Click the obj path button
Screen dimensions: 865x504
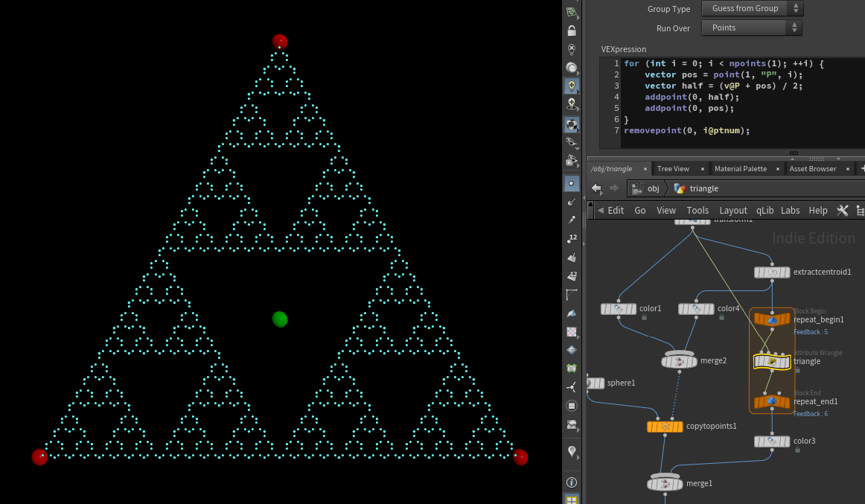pyautogui.click(x=646, y=188)
